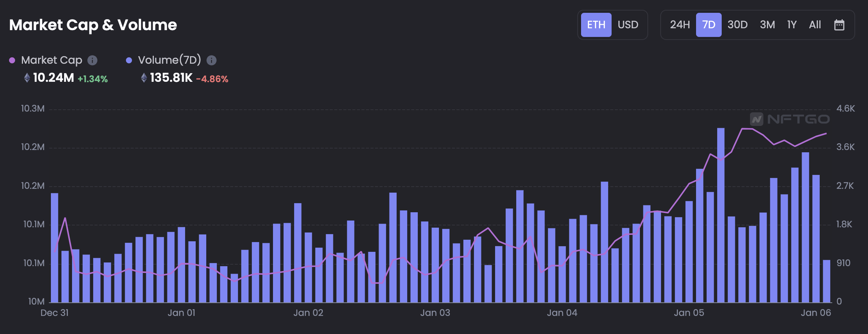
Task: Click the Ethereum icon beside 10.24M
Action: point(27,78)
